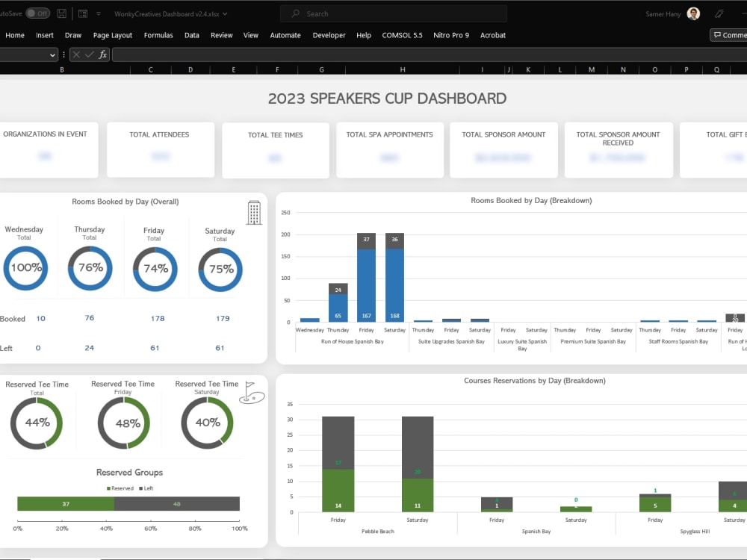
Task: Click the formula bar cancel X icon
Action: point(76,55)
